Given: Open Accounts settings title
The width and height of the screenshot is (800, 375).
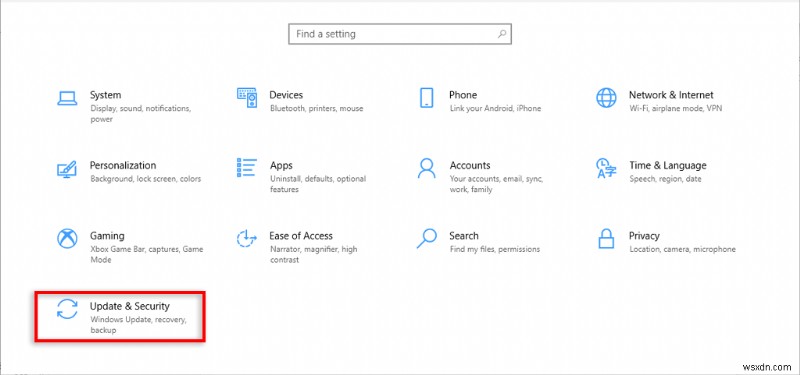Looking at the screenshot, I should (470, 165).
